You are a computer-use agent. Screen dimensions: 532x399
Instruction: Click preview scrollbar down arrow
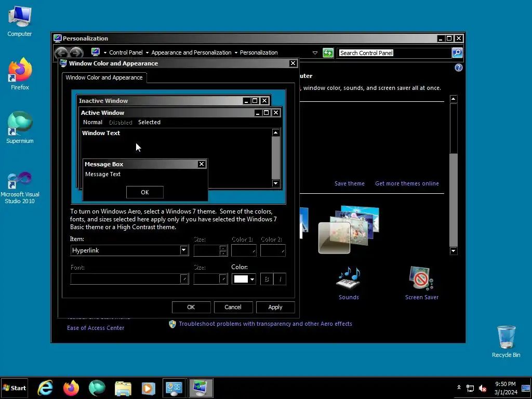[276, 183]
